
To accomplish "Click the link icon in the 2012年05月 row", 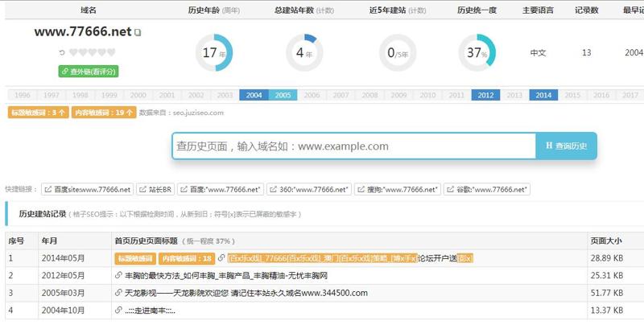I will coord(118,275).
